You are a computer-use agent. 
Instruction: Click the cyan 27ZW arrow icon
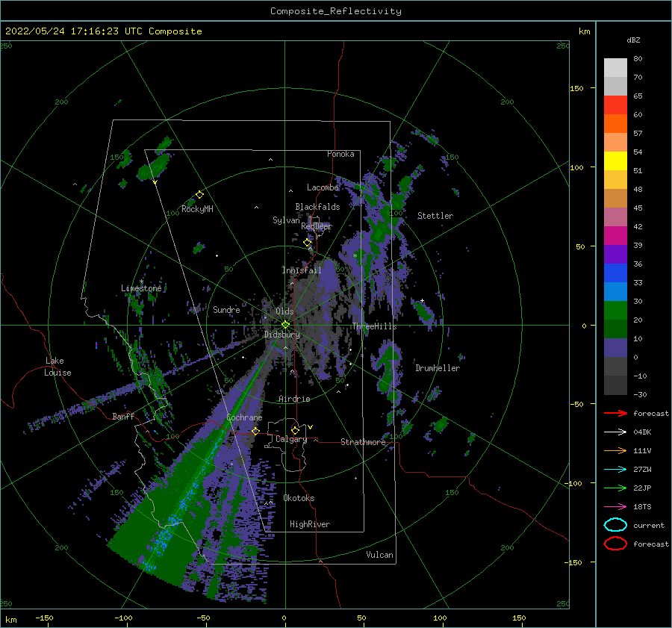[615, 470]
